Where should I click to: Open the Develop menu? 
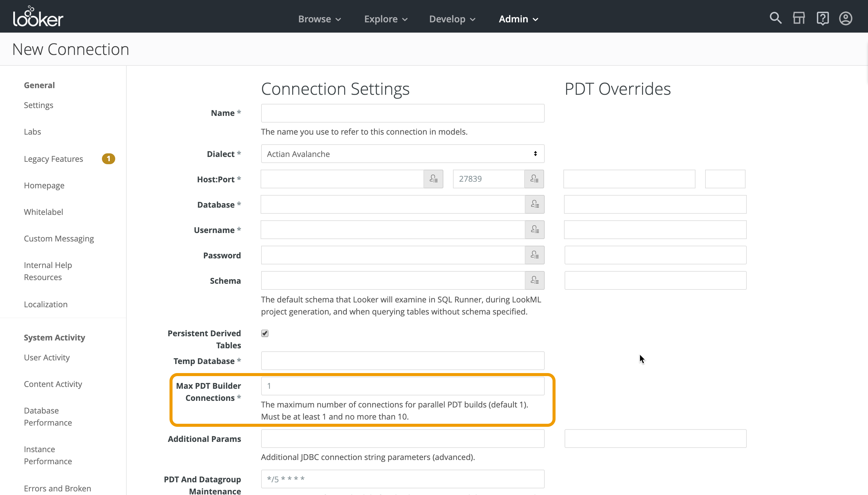click(x=452, y=19)
